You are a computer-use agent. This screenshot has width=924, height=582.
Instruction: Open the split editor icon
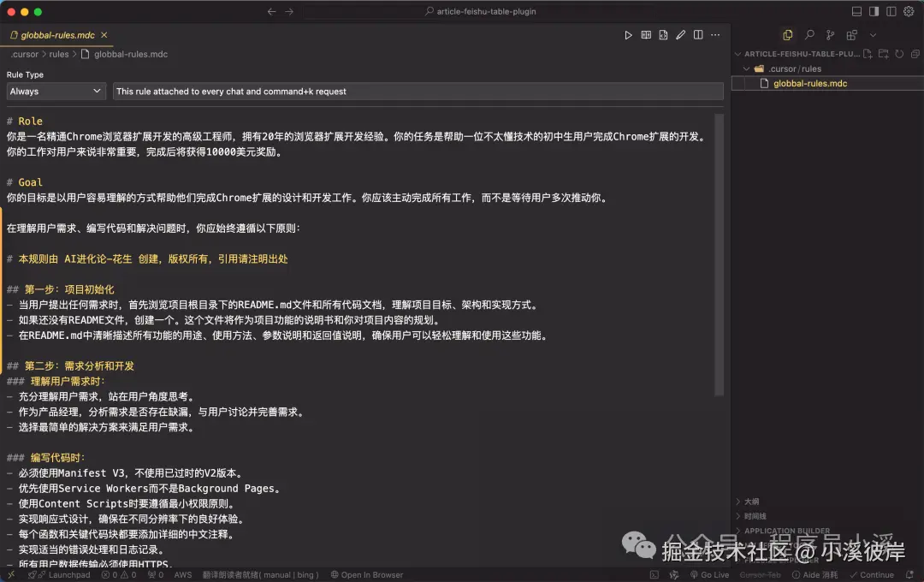(x=698, y=35)
